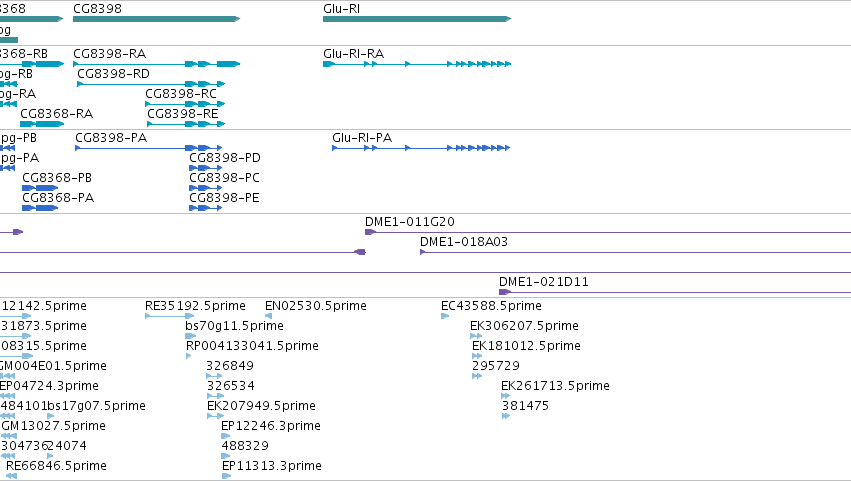The image size is (851, 481).
Task: Open the CG8398-PE label
Action: coord(224,198)
